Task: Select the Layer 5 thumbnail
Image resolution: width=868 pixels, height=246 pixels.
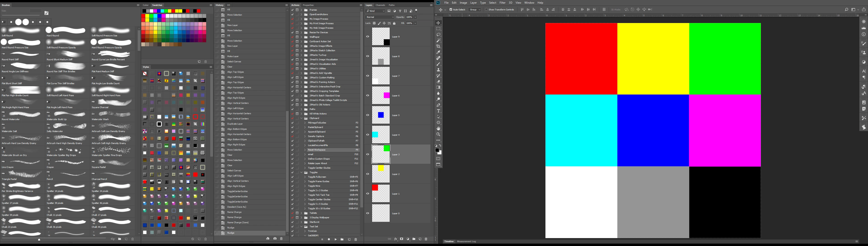Action: click(x=381, y=115)
